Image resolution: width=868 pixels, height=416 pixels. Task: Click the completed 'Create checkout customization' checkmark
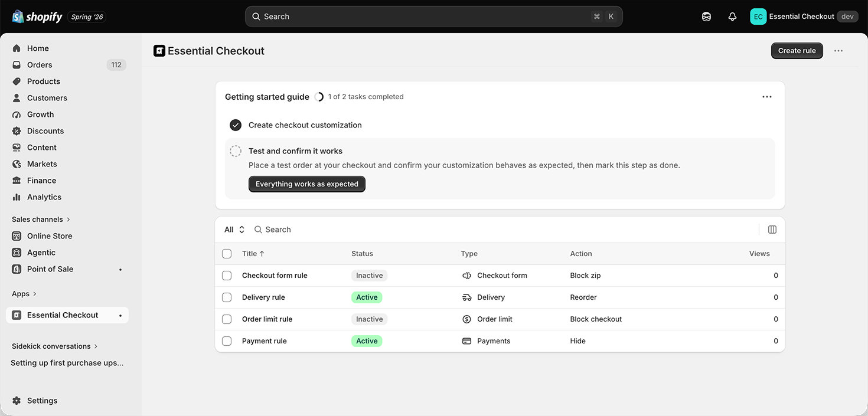tap(236, 125)
